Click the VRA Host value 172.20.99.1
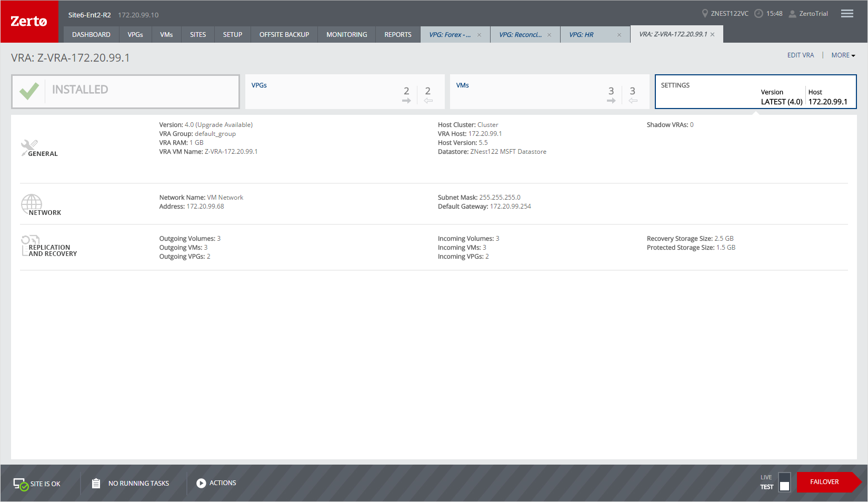 click(485, 134)
